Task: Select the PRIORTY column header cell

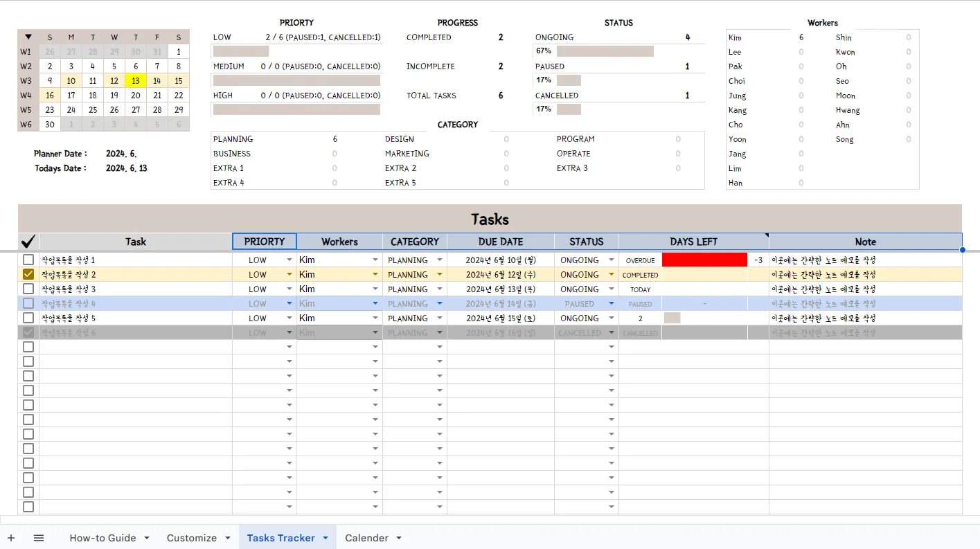Action: (x=265, y=242)
